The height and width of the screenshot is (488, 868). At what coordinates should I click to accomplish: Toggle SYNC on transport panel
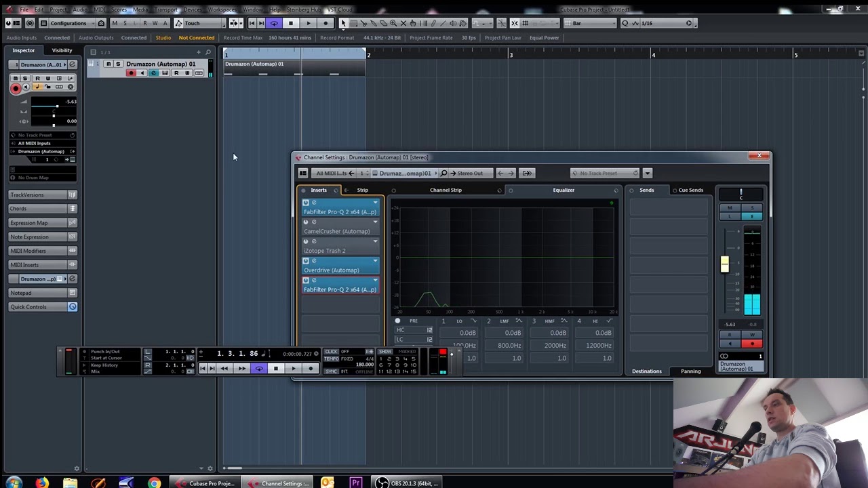point(331,371)
